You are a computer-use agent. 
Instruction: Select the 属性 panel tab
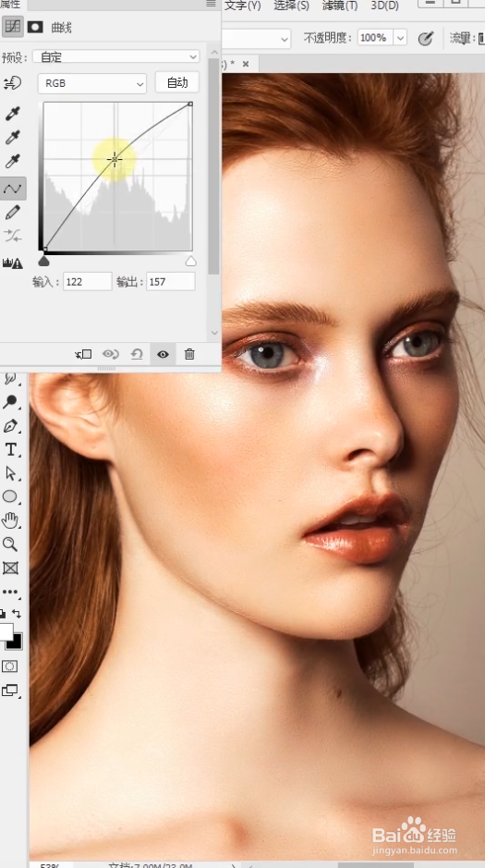[10, 5]
